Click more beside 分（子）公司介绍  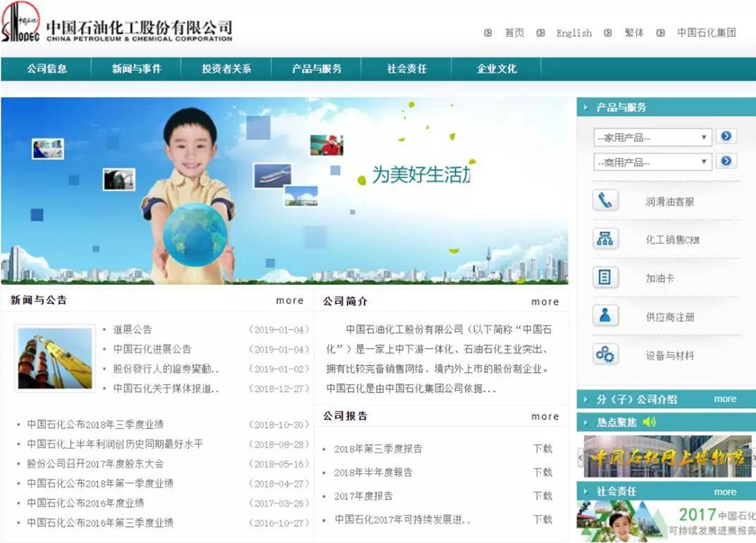coord(725,399)
